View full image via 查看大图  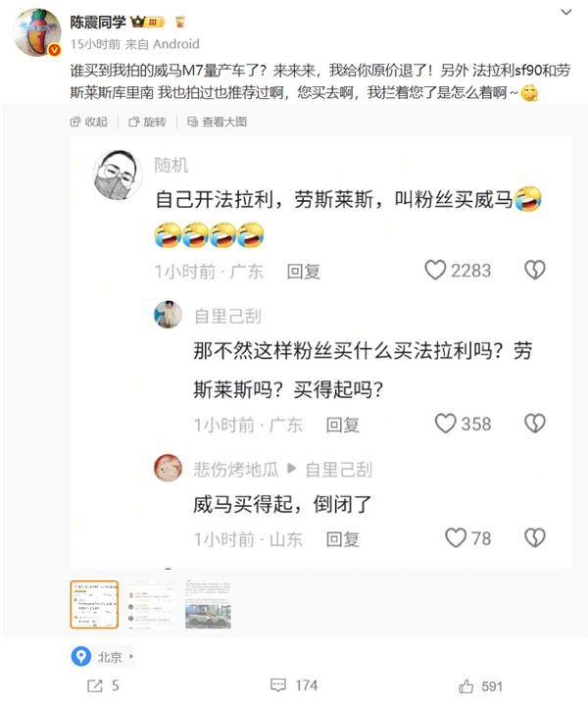(217, 122)
